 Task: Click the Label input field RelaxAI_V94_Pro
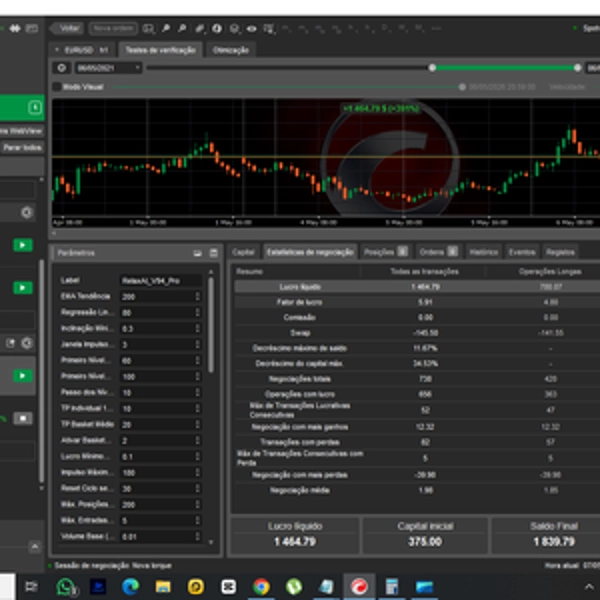161,281
